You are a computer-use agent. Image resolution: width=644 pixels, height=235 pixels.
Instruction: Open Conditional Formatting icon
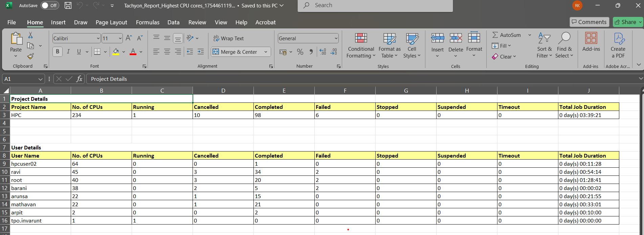click(x=361, y=38)
